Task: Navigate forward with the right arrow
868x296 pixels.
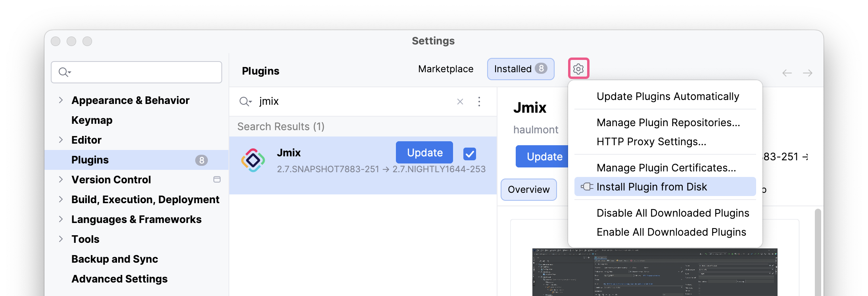Action: point(808,73)
